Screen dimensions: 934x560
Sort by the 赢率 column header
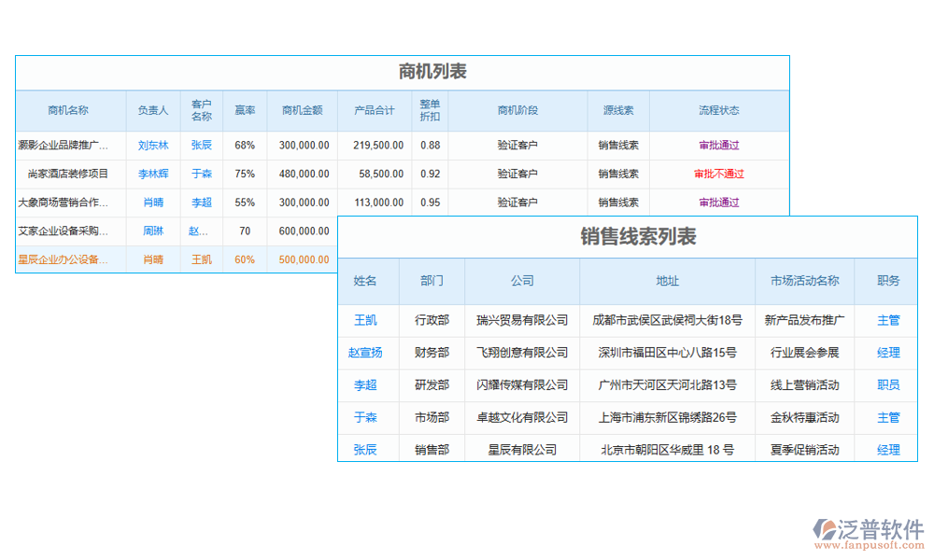[x=244, y=110]
